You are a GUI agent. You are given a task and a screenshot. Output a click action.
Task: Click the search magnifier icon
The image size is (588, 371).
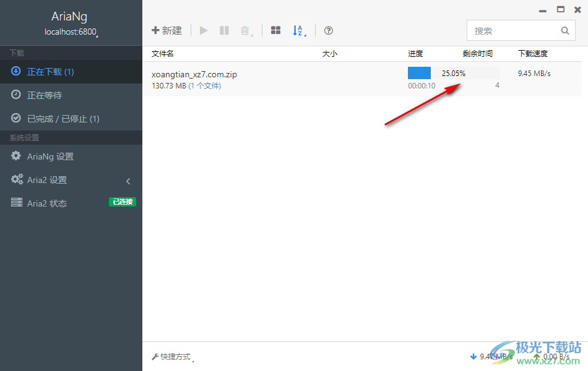(x=565, y=31)
